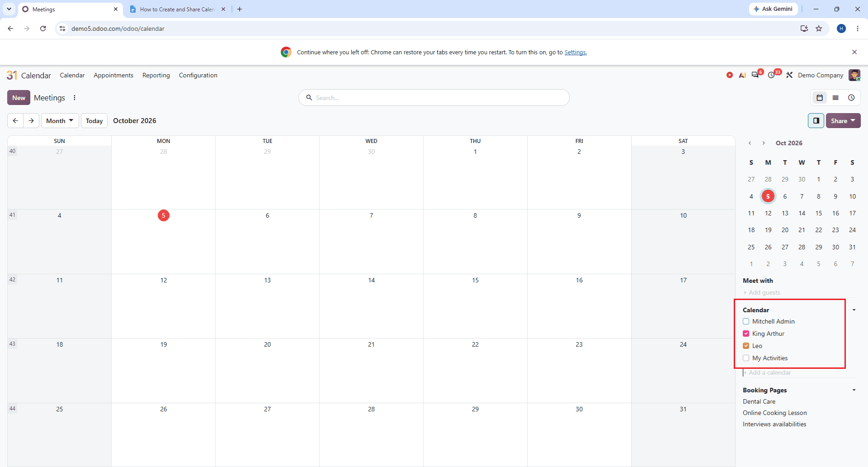Viewport: 868px width, 467px height.
Task: Collapse the Booking Pages section caret
Action: 854,390
